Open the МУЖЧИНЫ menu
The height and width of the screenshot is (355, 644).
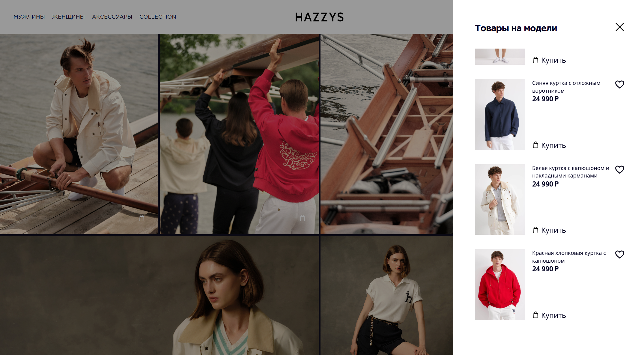click(x=29, y=17)
